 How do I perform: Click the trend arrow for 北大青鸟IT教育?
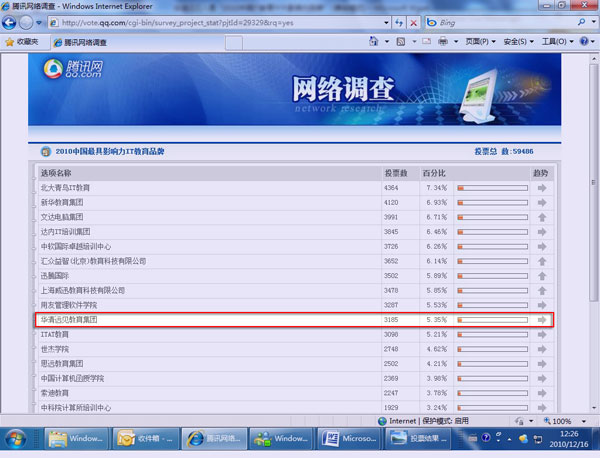542,188
